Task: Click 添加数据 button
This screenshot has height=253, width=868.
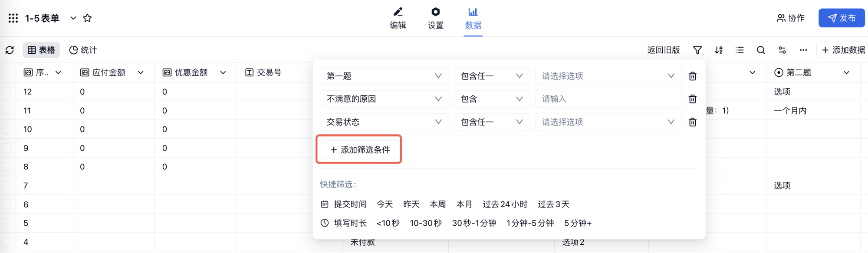Action: (843, 50)
